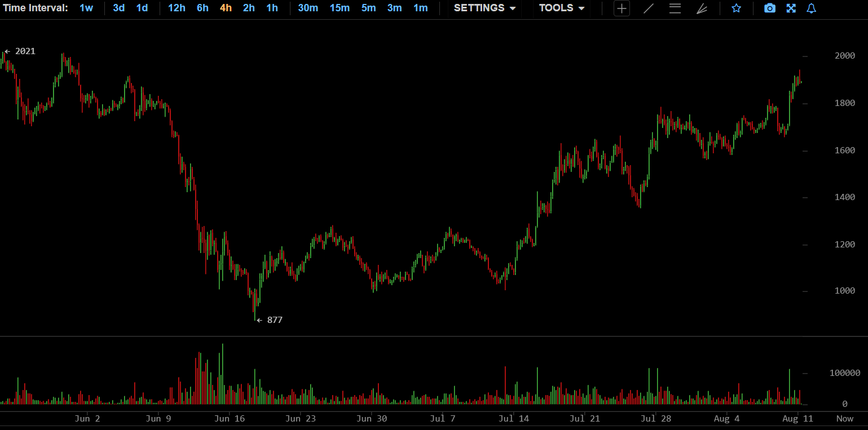The width and height of the screenshot is (868, 430).
Task: Select the 4h time interval
Action: (x=226, y=8)
